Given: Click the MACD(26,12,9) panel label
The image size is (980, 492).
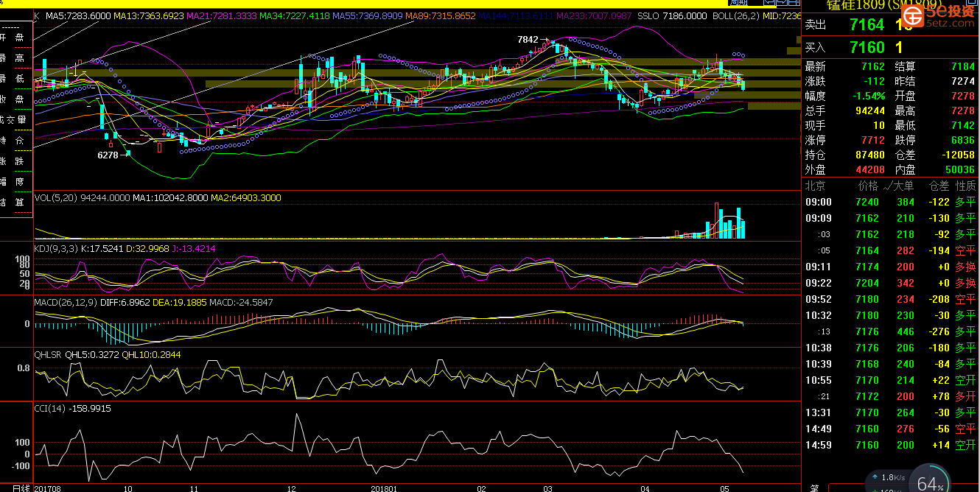Looking at the screenshot, I should (x=64, y=302).
